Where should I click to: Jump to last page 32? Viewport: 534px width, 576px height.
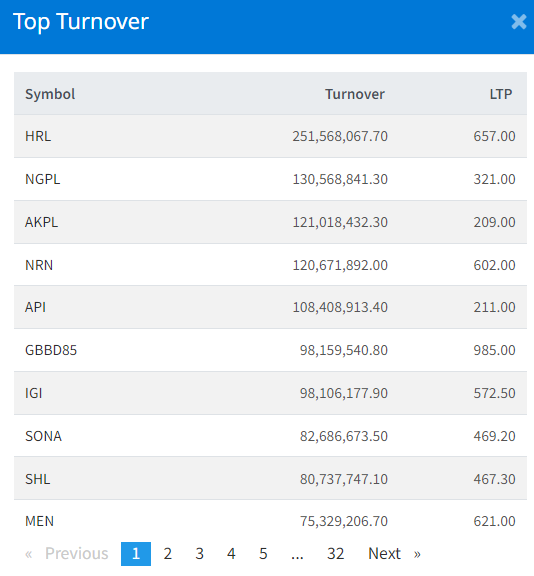click(336, 554)
